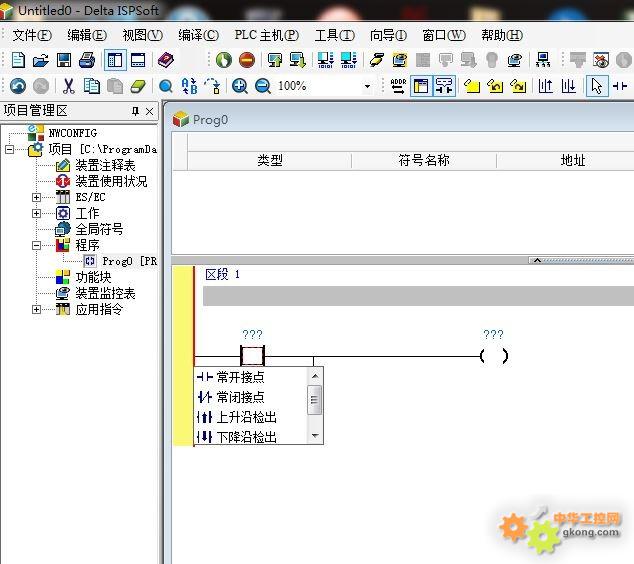Open the 编译(C) menu
634x564 pixels.
pyautogui.click(x=198, y=36)
